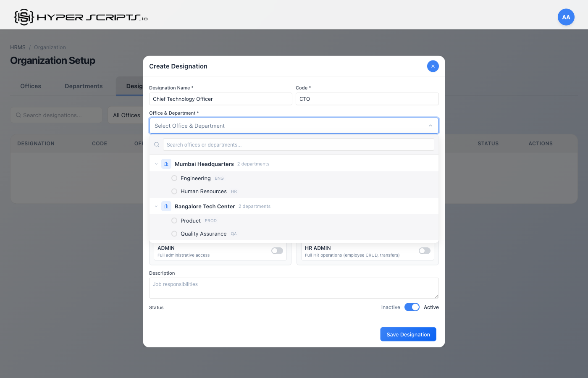Open the AA user avatar menu
Viewport: 588px width, 378px height.
(566, 17)
